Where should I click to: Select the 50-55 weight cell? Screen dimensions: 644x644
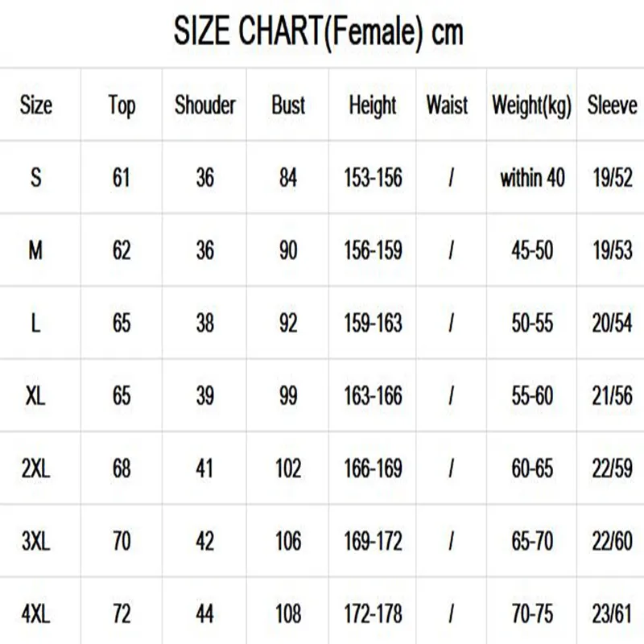(532, 323)
